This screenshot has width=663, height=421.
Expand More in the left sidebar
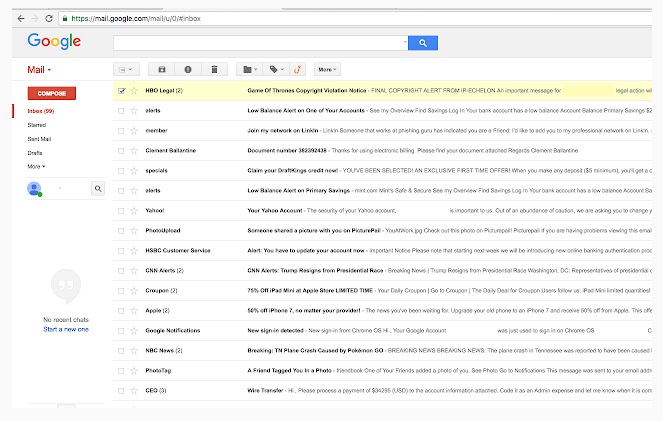tap(36, 167)
